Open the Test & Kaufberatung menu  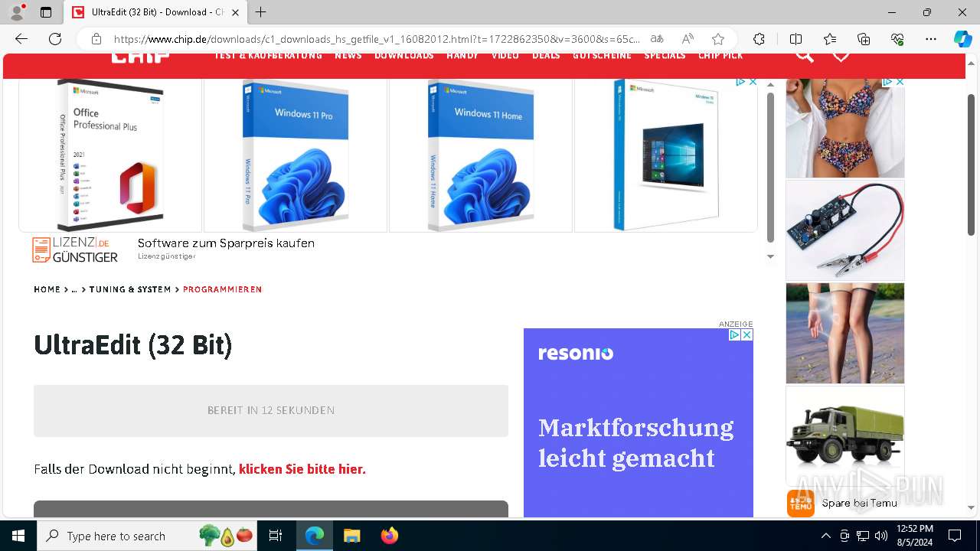click(x=268, y=55)
